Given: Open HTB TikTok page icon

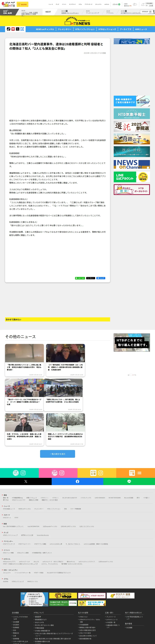Looking at the screenshot, I should tap(9, 29).
